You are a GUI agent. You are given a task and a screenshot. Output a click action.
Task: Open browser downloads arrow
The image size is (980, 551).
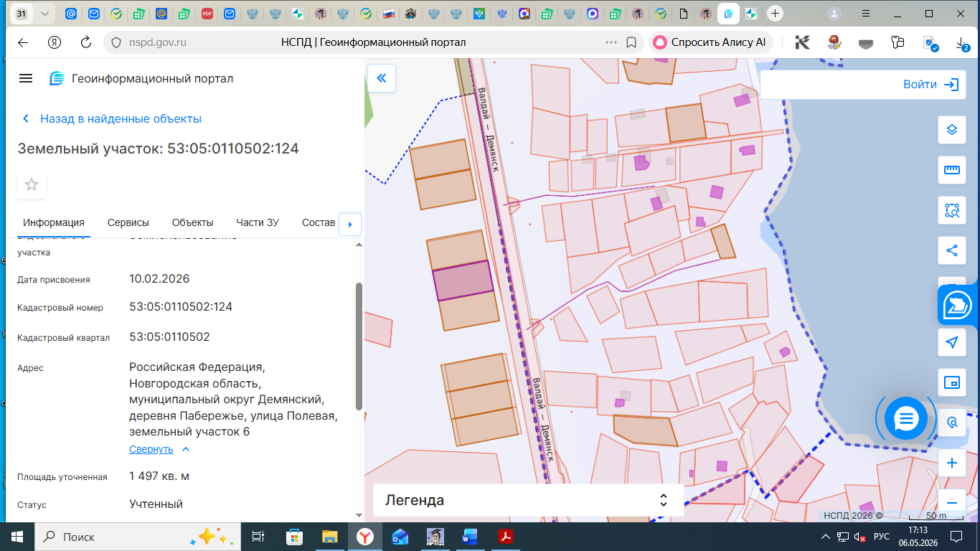pyautogui.click(x=962, y=43)
